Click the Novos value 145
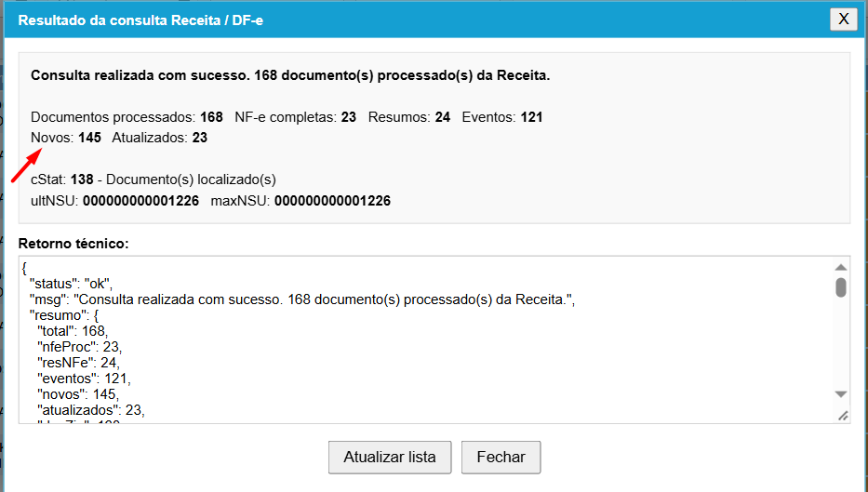The width and height of the screenshot is (868, 492). tap(89, 138)
